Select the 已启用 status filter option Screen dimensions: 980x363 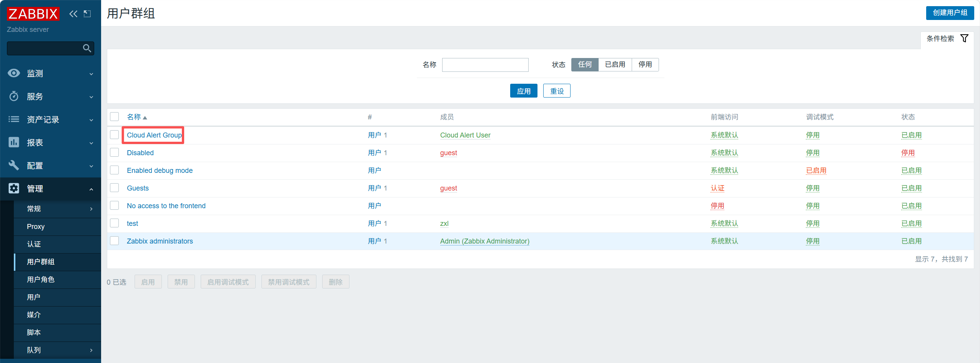615,65
